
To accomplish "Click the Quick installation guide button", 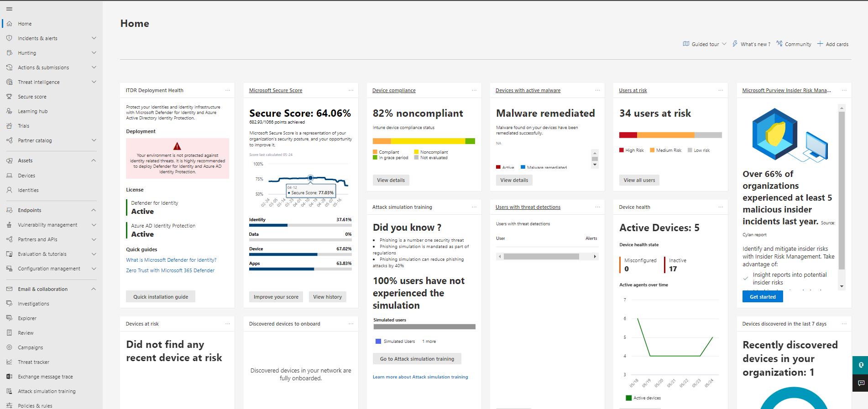I will pos(161,297).
